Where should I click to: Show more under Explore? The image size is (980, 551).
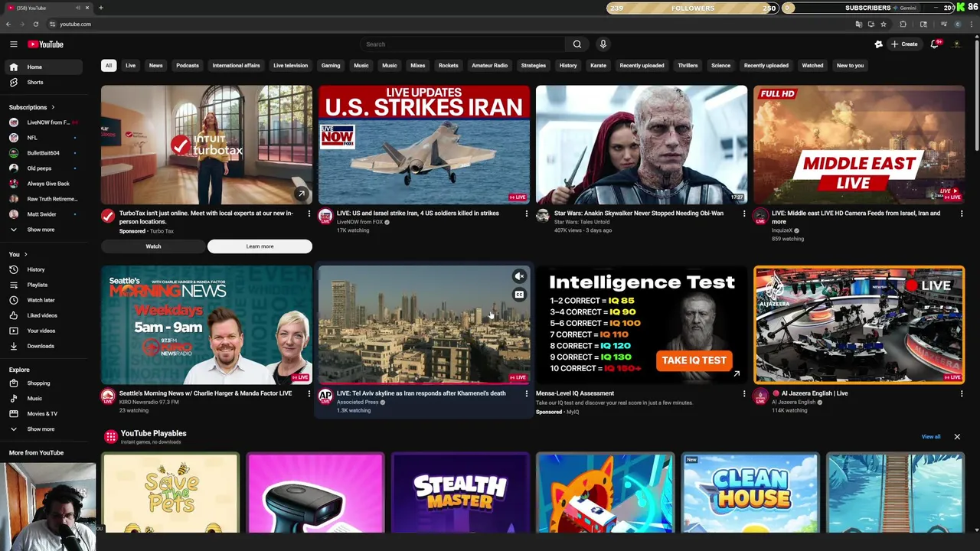click(43, 429)
